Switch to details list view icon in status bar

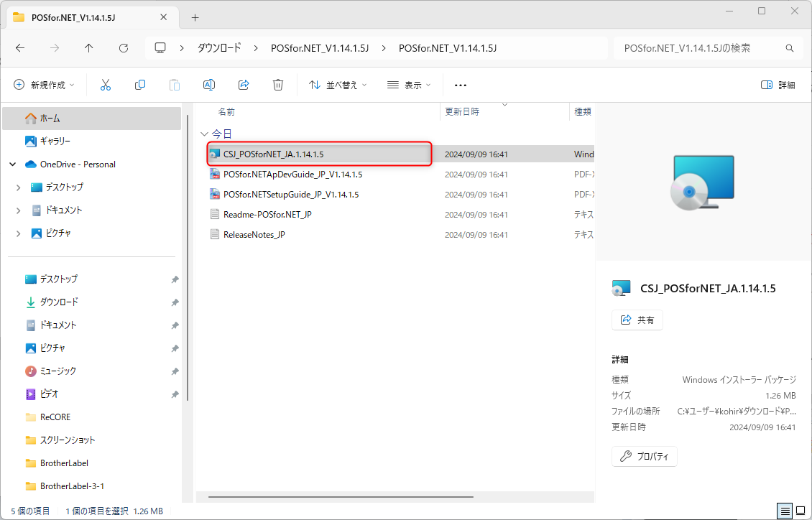tap(785, 511)
